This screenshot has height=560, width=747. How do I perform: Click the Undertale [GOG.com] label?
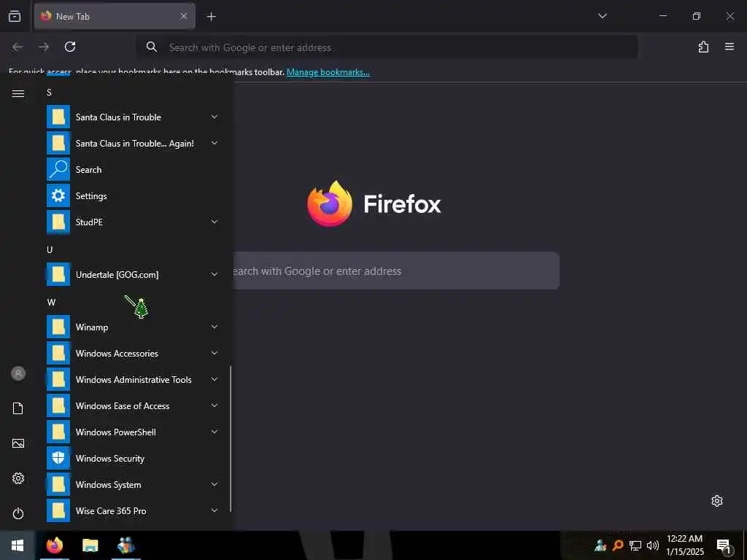117,275
